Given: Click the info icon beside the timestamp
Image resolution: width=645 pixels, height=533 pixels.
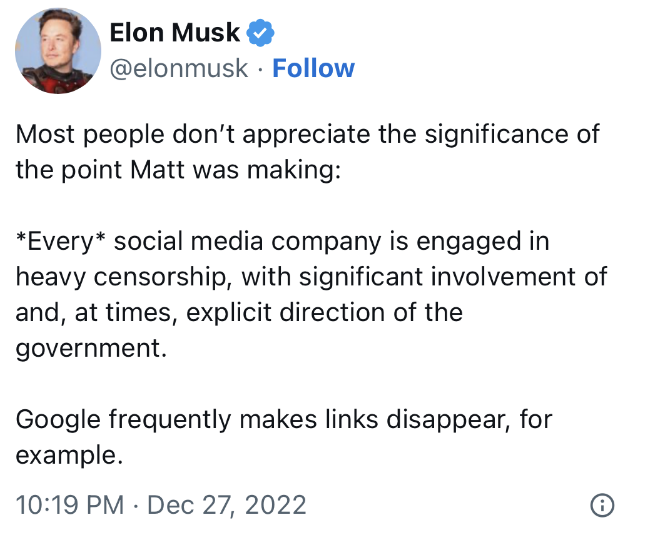Looking at the screenshot, I should [602, 505].
